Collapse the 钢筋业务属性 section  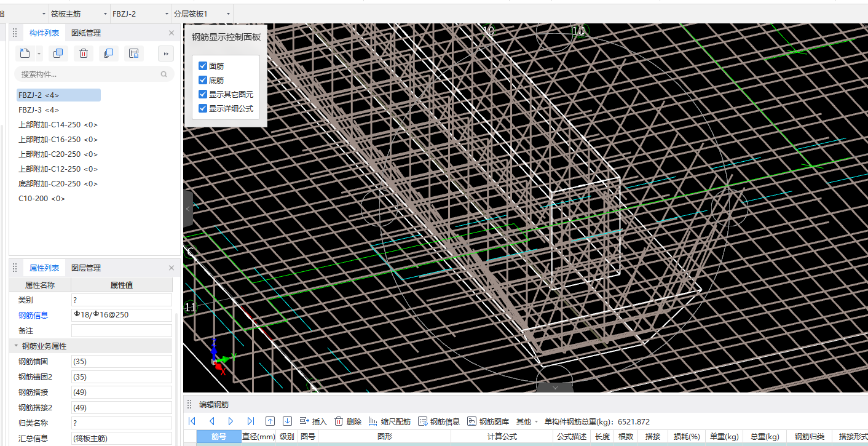click(x=17, y=346)
